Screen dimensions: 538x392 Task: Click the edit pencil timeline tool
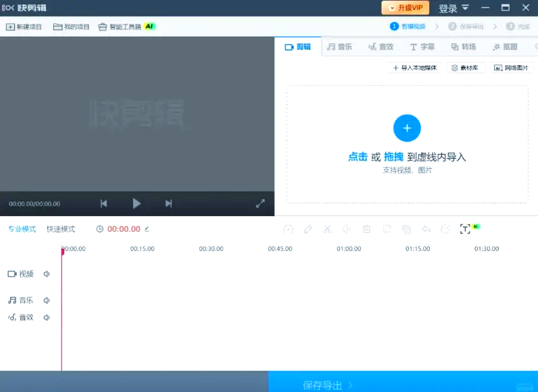[x=308, y=229]
